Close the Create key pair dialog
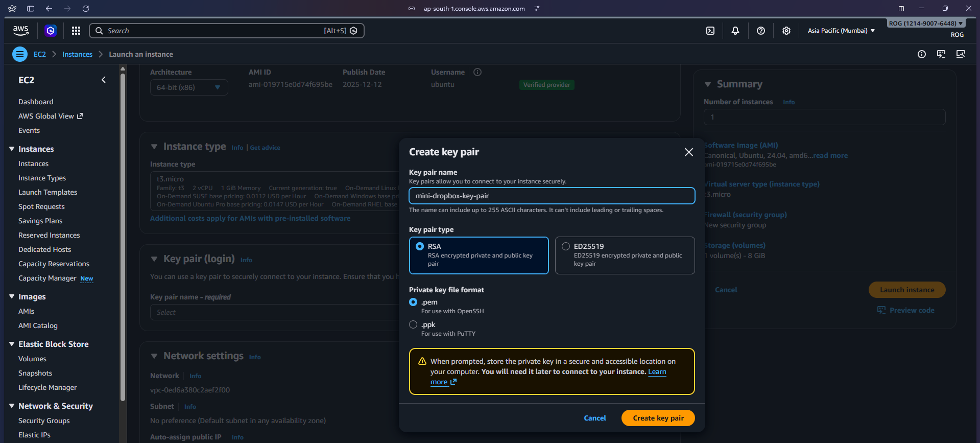Screen dimensions: 980x443 pos(688,152)
